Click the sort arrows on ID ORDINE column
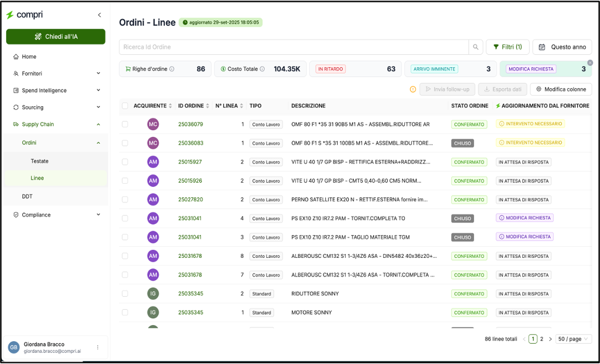 [207, 105]
